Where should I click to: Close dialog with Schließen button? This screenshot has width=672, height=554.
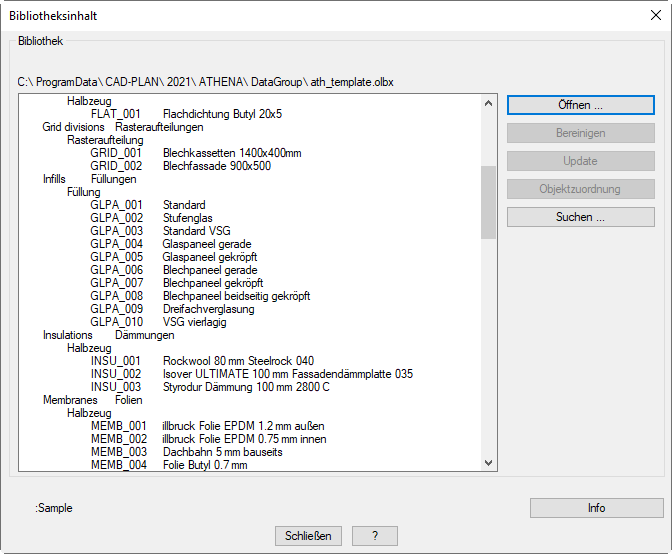(x=308, y=536)
